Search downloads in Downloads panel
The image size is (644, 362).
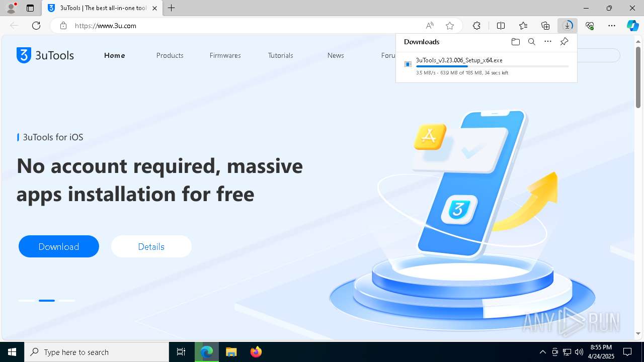click(x=531, y=42)
